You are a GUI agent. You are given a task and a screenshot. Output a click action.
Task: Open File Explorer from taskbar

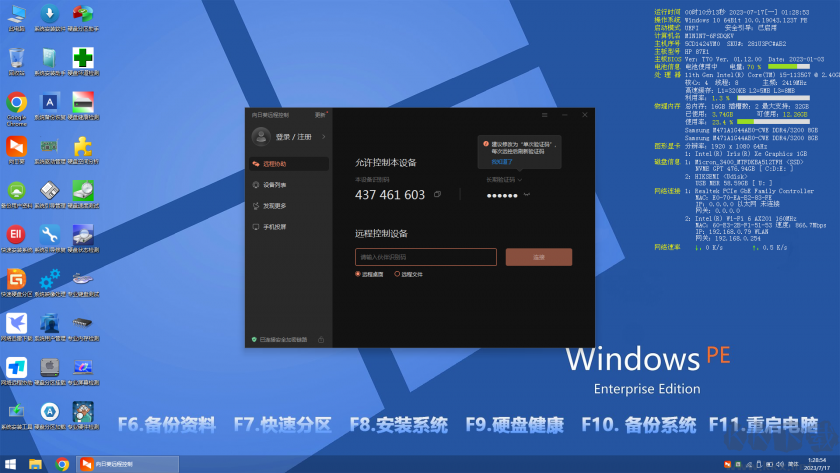[35, 464]
